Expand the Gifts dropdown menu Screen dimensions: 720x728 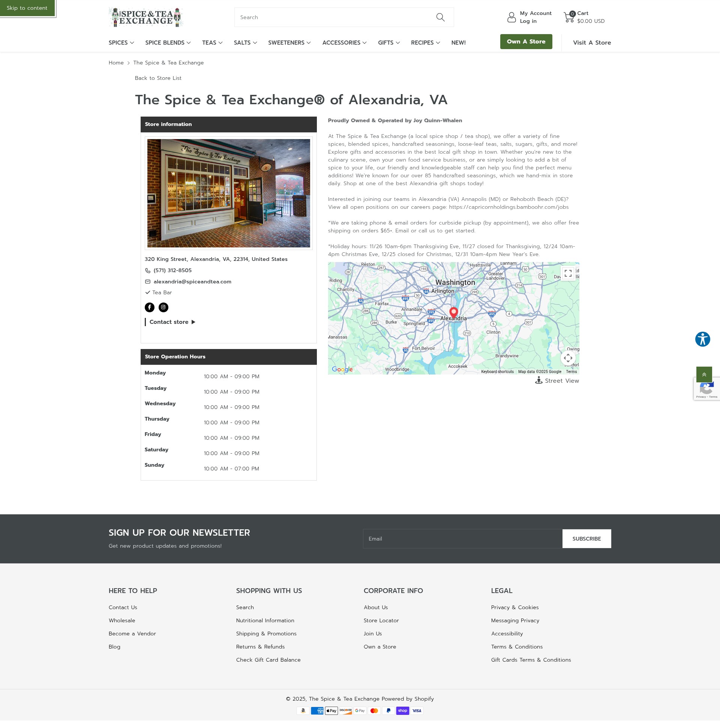tap(388, 43)
